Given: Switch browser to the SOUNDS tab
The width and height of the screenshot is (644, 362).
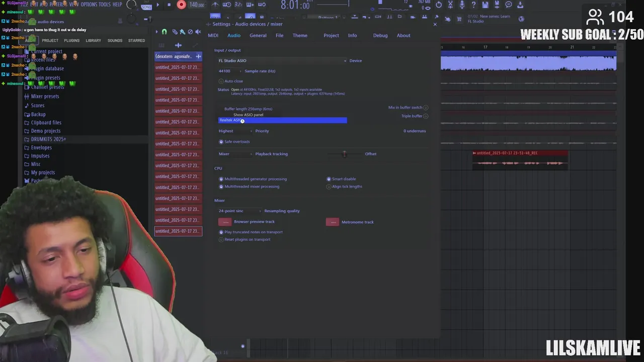Looking at the screenshot, I should [115, 40].
